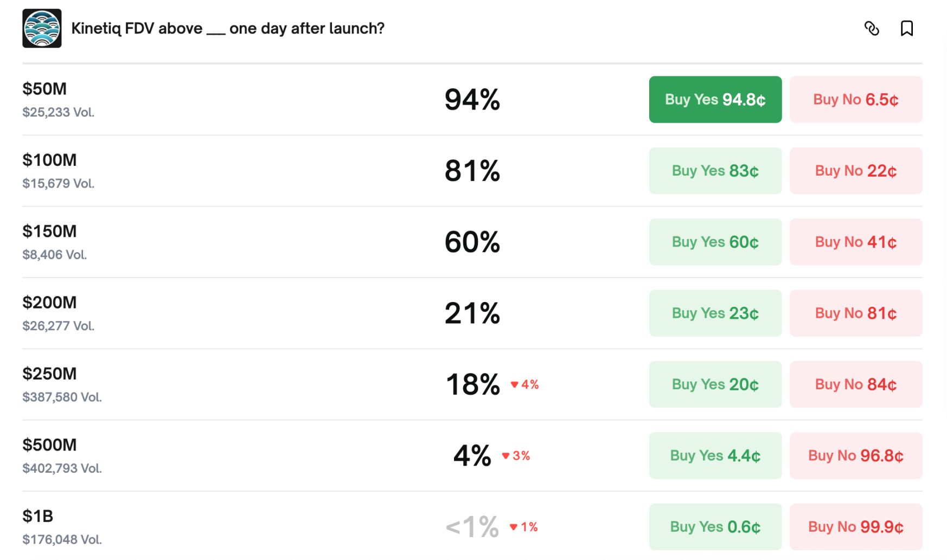This screenshot has width=947, height=560.
Task: Click the Kinetiq wave logo thumbnail
Action: pos(42,28)
